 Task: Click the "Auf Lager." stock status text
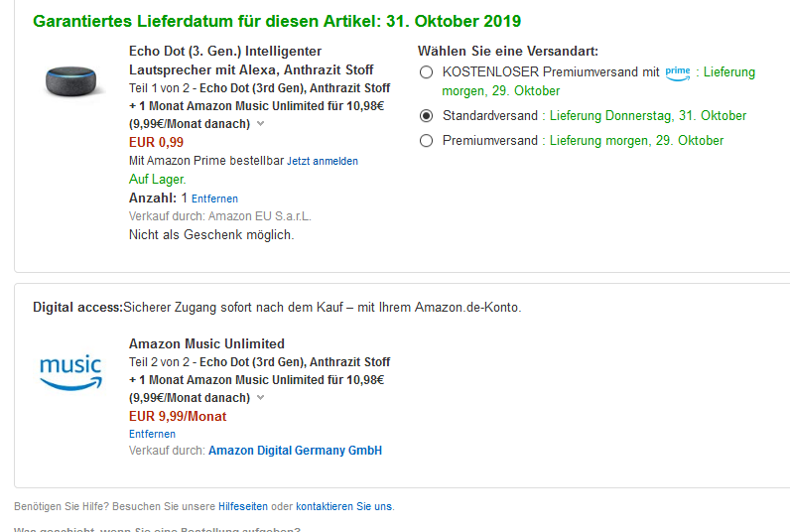click(x=158, y=180)
